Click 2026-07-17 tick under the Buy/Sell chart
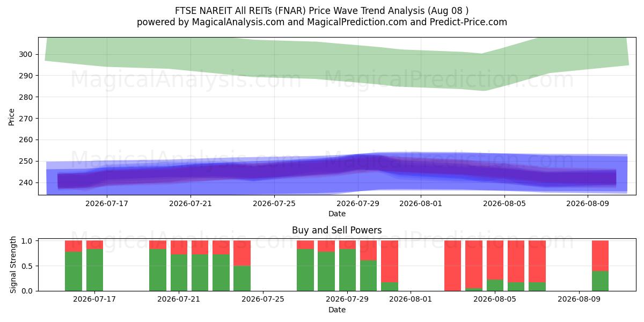The width and height of the screenshot is (644, 322). tap(95, 299)
